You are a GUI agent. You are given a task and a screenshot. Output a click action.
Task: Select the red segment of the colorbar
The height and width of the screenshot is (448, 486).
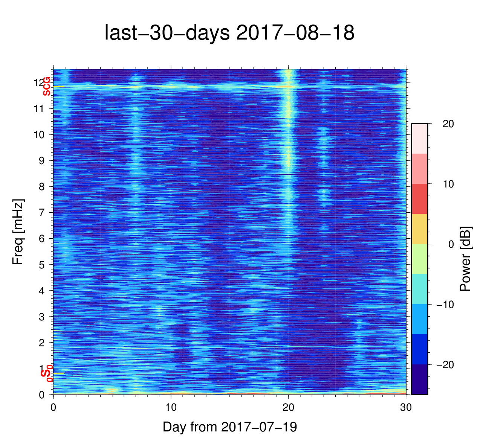coord(419,199)
